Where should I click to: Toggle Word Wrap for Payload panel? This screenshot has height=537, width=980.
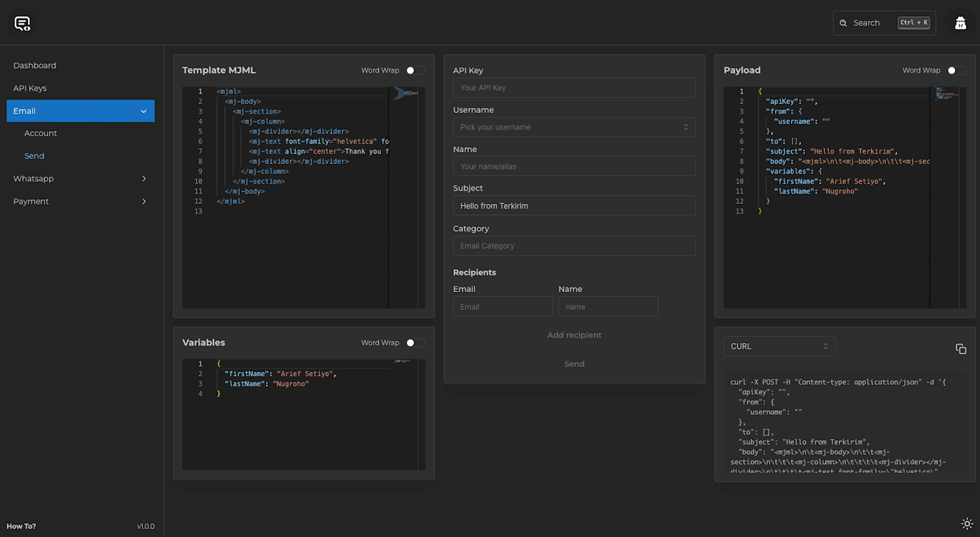(x=956, y=71)
